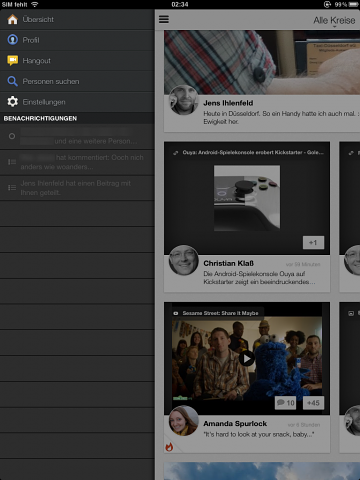Tap the Wi-Fi status icon
The image size is (360, 480).
(x=35, y=4)
